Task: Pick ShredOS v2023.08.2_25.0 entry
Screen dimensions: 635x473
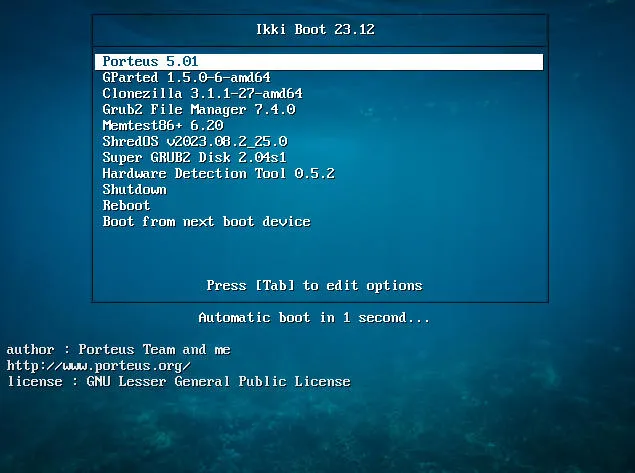Action: (x=194, y=142)
